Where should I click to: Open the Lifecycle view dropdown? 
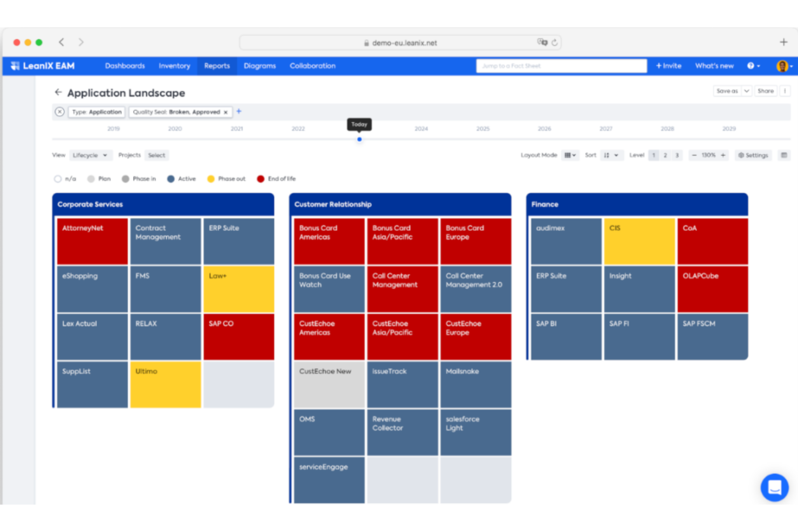(x=90, y=155)
